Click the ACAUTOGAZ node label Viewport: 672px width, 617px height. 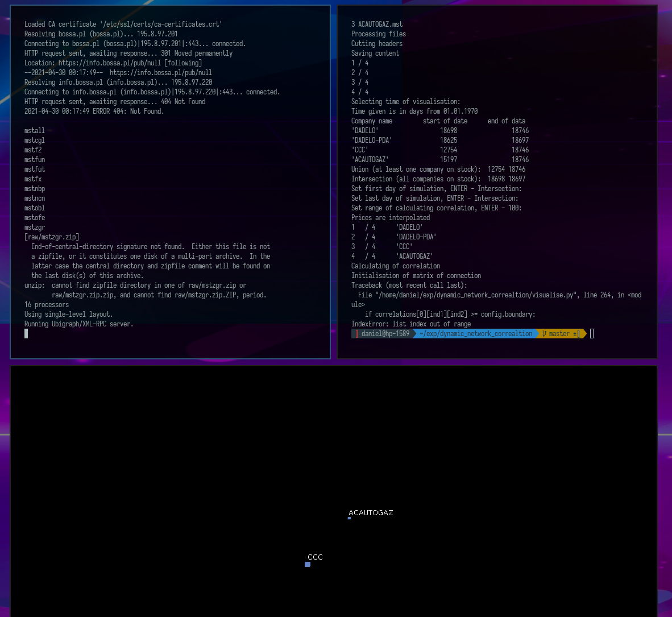point(371,512)
